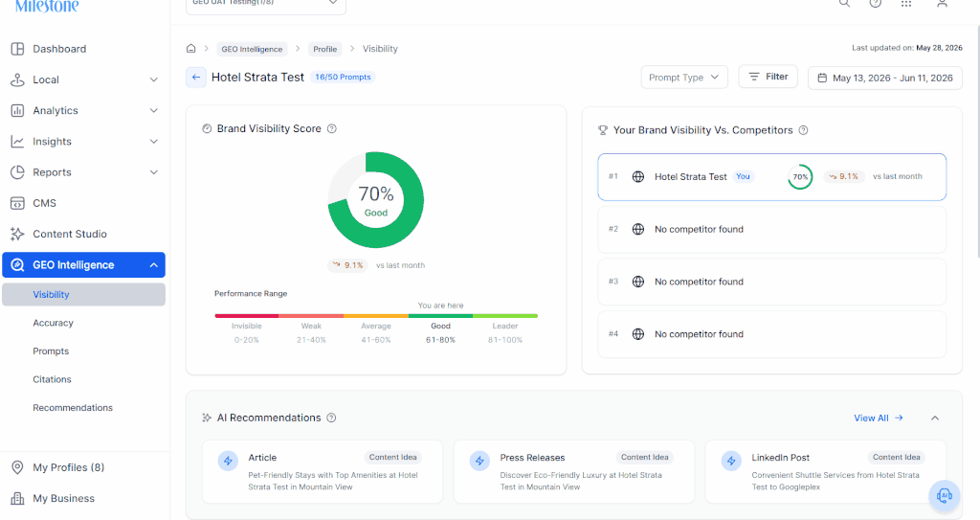Click the home breadcrumb icon
Viewport: 980px width, 520px height.
[191, 48]
